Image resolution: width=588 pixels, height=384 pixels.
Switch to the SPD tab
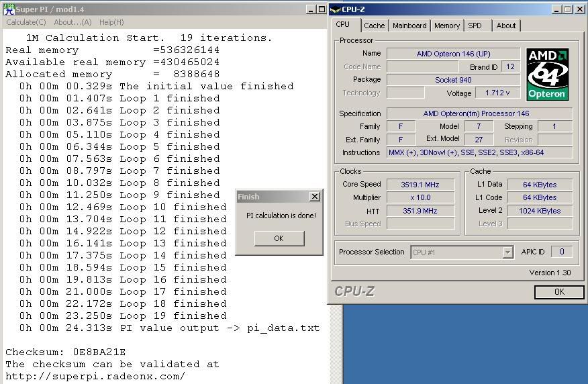click(x=475, y=26)
